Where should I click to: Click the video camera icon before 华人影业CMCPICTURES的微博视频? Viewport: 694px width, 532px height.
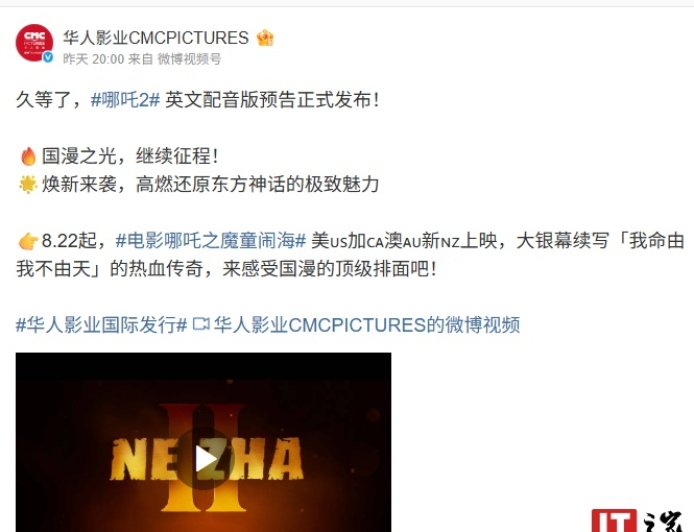[201, 324]
